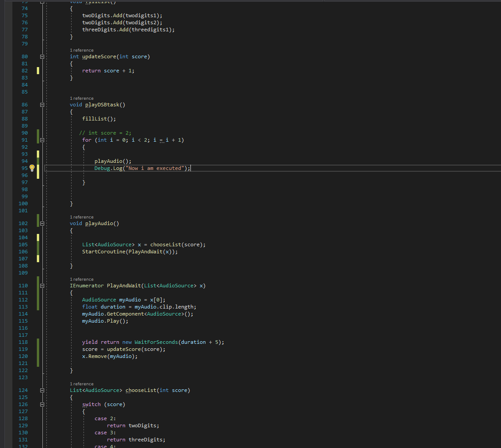The image size is (501, 448).
Task: Click line number 95 in the margin
Action: point(25,168)
